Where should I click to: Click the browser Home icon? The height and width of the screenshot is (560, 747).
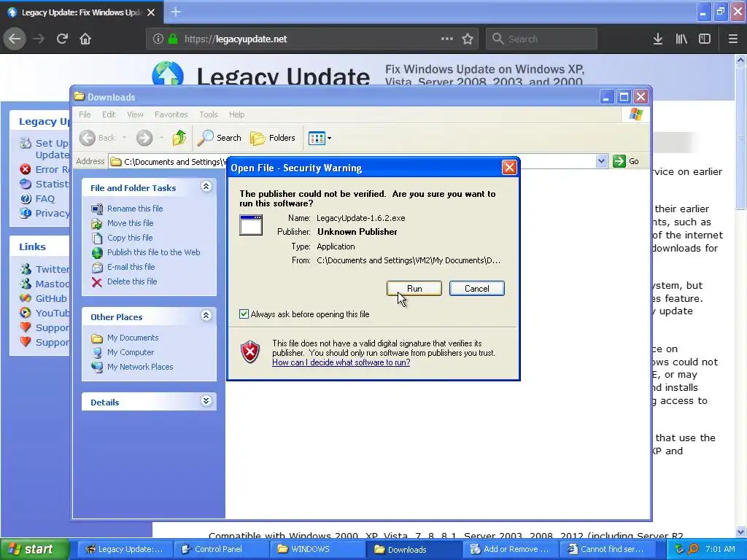click(x=85, y=39)
